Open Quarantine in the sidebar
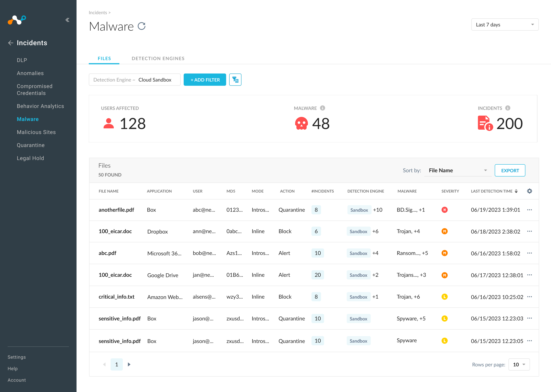 [31, 145]
